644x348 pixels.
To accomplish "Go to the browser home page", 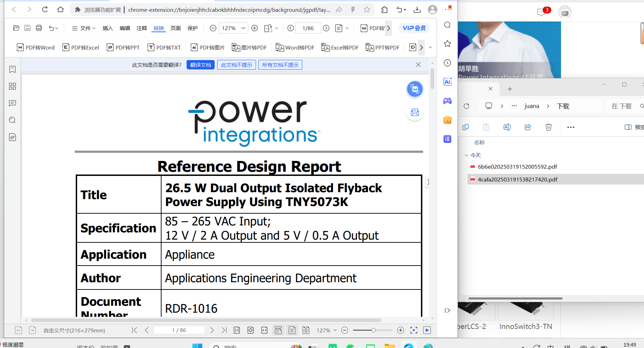I will pos(61,10).
